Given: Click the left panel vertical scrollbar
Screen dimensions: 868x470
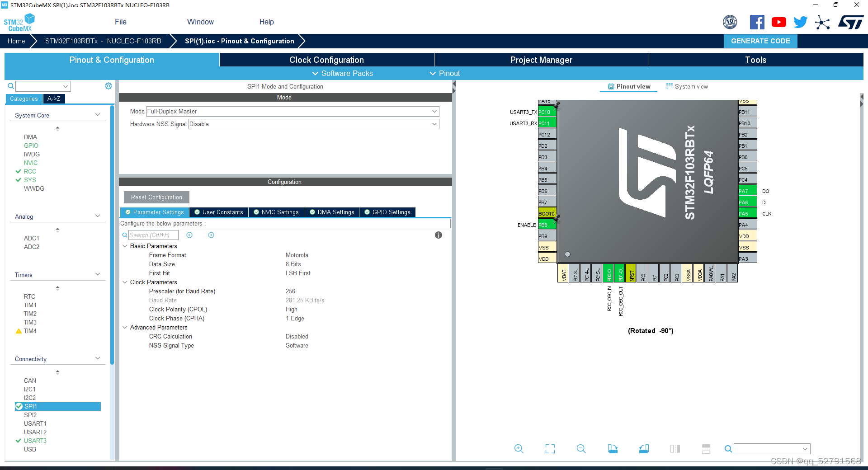Looking at the screenshot, I should (x=112, y=235).
